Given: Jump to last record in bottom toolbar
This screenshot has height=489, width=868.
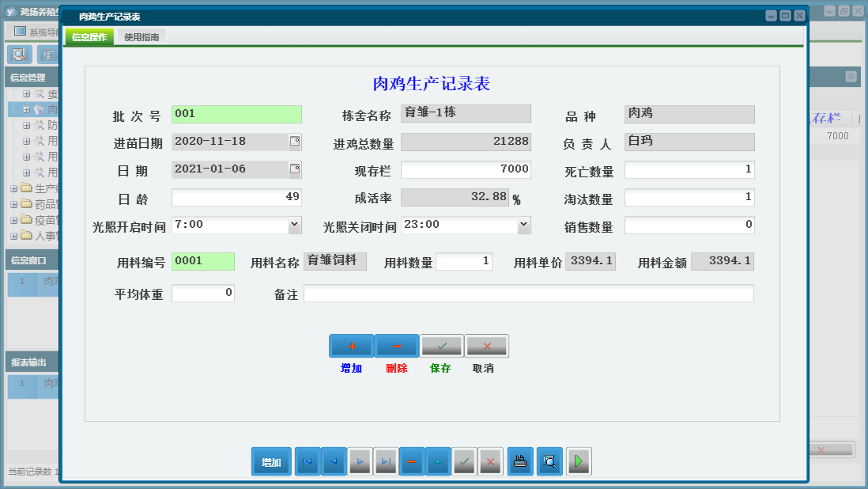Looking at the screenshot, I should 386,461.
